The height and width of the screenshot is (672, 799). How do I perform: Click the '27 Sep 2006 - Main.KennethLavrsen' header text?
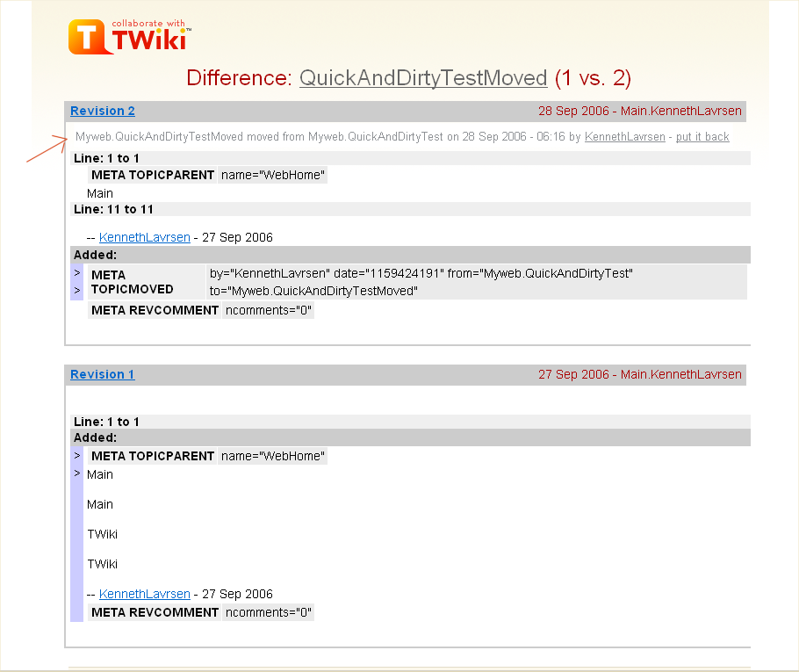coord(639,374)
